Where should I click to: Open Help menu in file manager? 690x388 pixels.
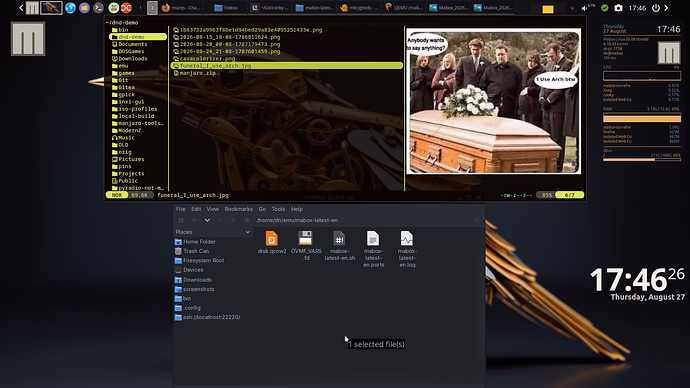[x=297, y=209]
